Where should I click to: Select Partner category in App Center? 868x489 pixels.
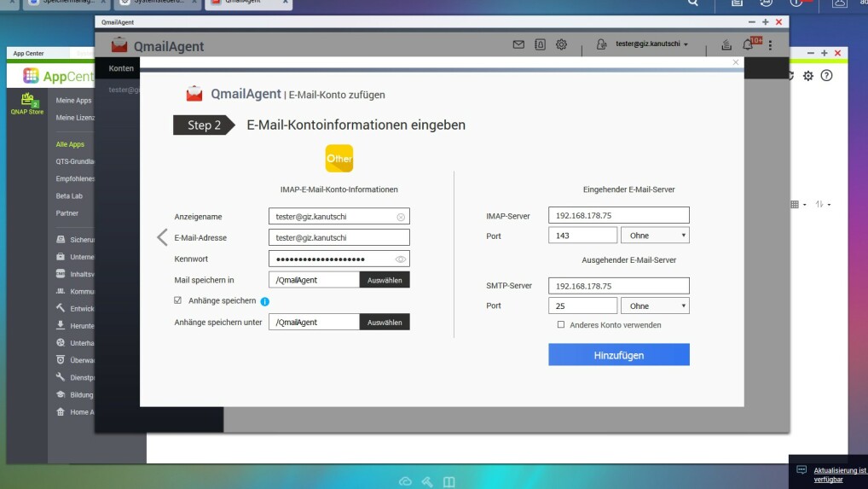[67, 213]
